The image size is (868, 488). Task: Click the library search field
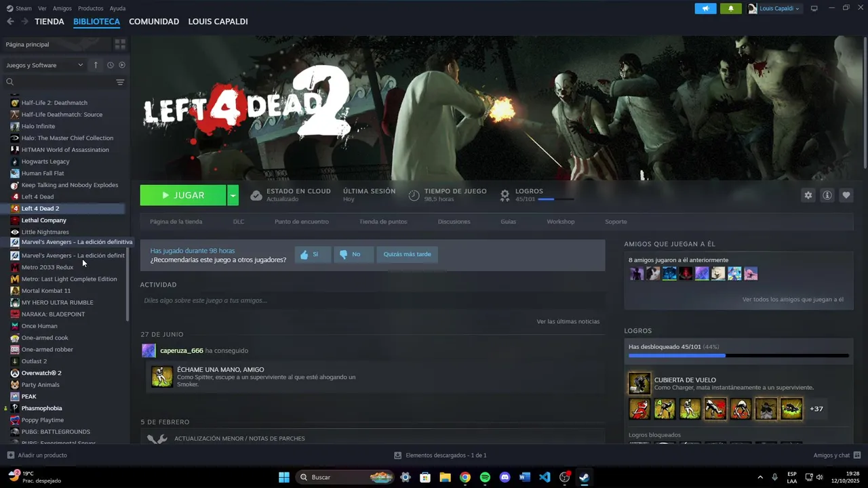[x=58, y=82]
